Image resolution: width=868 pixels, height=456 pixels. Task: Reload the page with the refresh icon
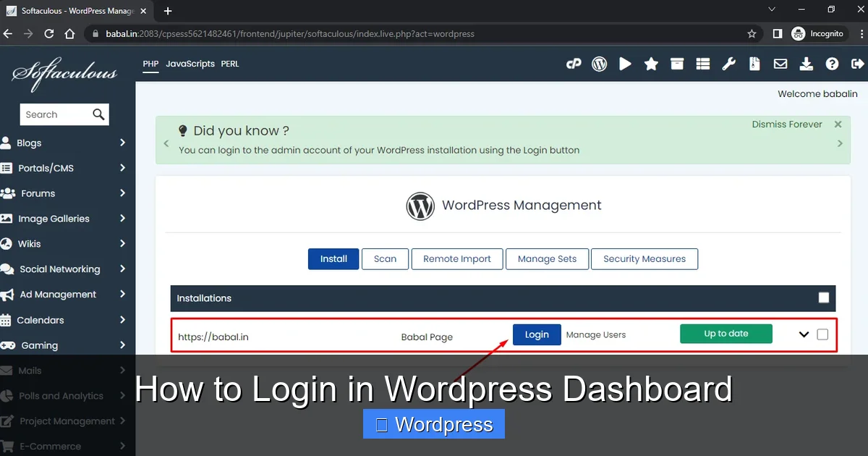[x=49, y=33]
